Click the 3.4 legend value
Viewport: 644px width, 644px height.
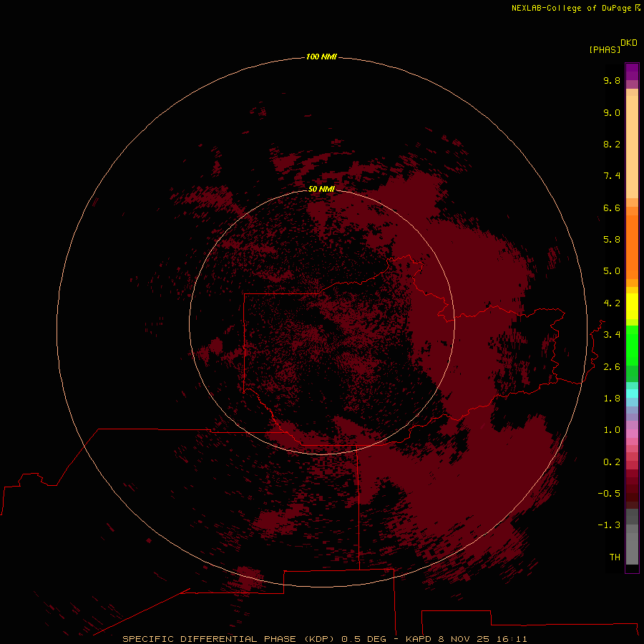click(612, 335)
